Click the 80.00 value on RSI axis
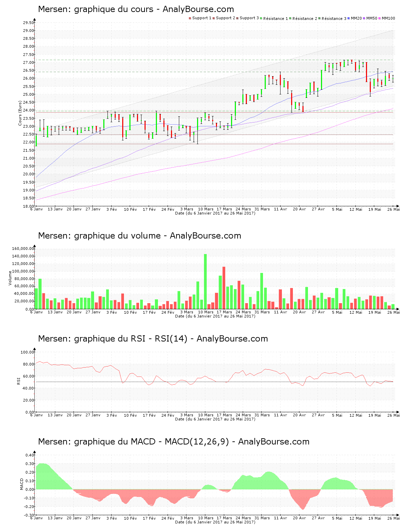412x532 pixels. (28, 364)
